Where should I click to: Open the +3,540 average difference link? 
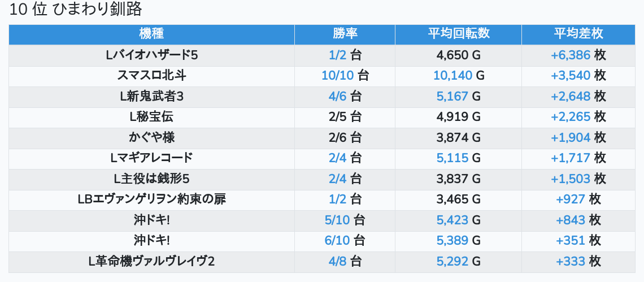(x=571, y=76)
